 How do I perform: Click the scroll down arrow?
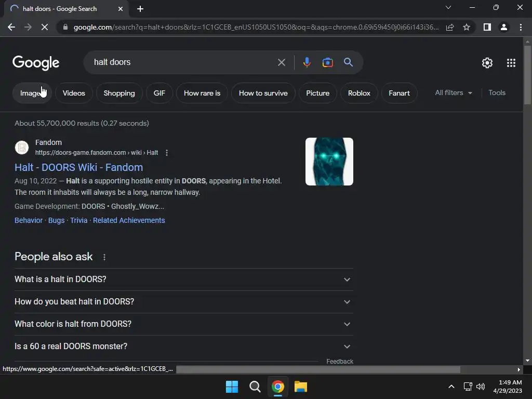coord(527,361)
